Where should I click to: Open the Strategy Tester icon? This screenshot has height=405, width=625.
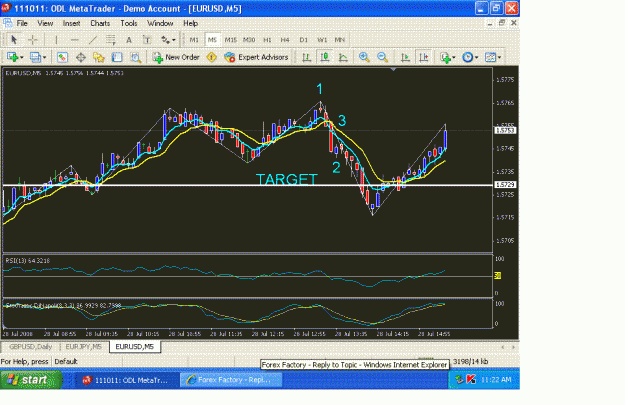pos(136,57)
